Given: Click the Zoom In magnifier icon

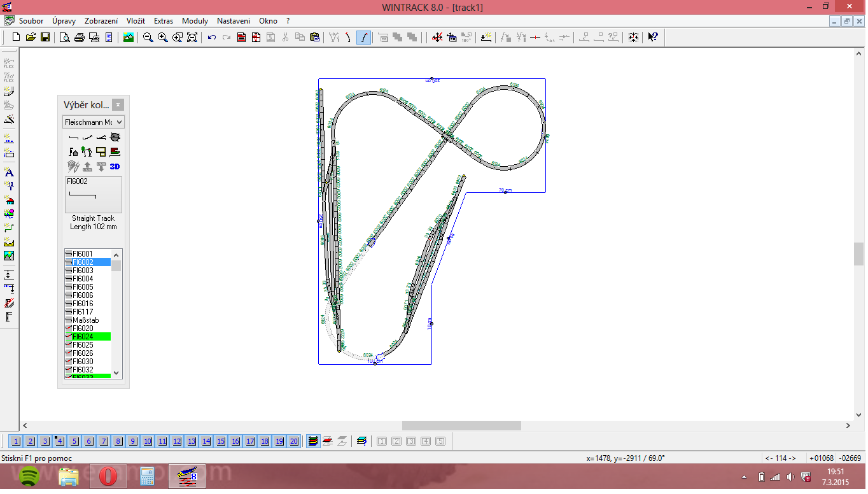Looking at the screenshot, I should coord(162,38).
